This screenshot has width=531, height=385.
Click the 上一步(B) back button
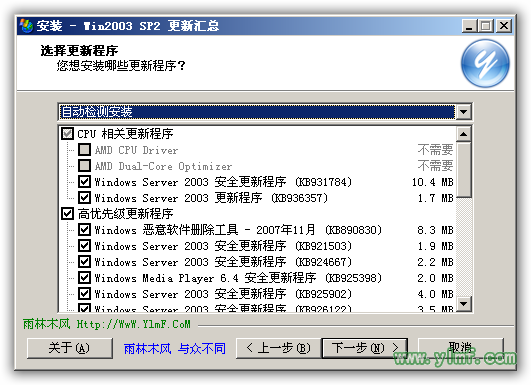click(x=278, y=348)
